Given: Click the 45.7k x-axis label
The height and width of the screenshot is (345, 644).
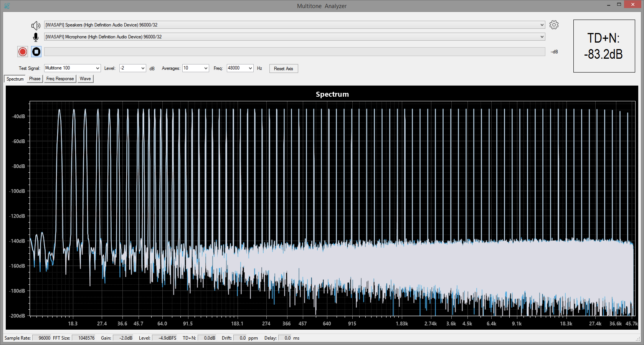Looking at the screenshot, I should pos(631,324).
